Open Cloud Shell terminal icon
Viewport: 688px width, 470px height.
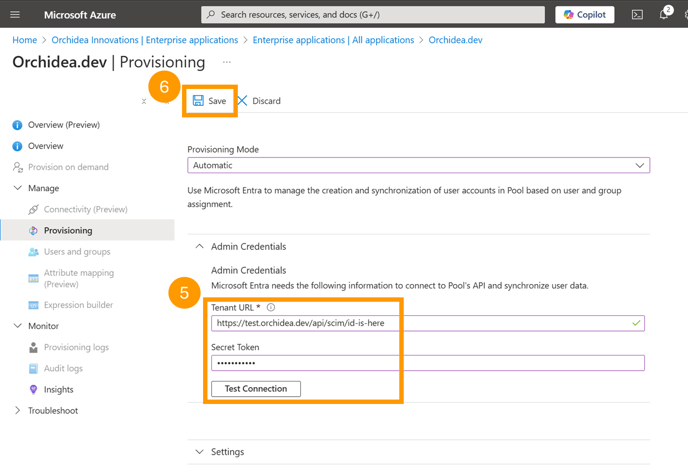(x=637, y=14)
